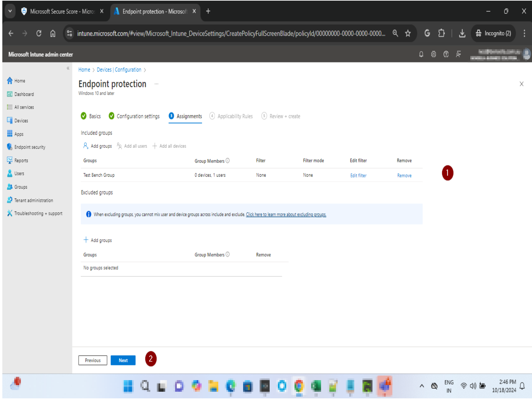Image resolution: width=532 pixels, height=401 pixels.
Task: Open Dashboard in the sidebar
Action: [20, 94]
